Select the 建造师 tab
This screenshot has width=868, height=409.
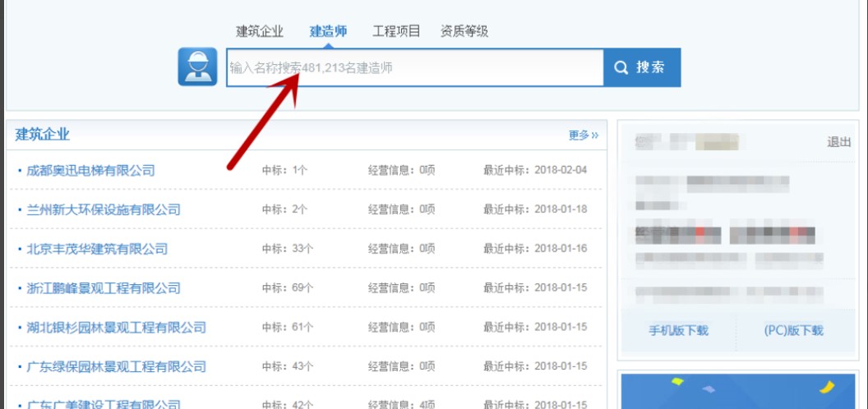[328, 31]
